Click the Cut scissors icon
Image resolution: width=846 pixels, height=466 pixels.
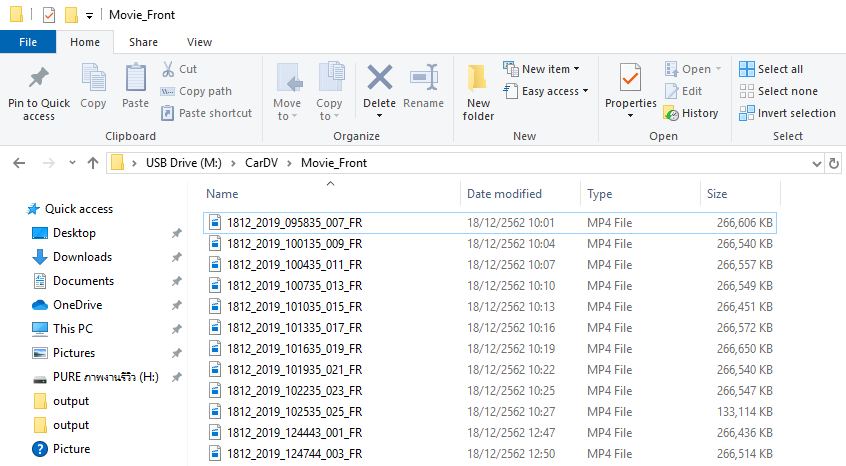[168, 69]
